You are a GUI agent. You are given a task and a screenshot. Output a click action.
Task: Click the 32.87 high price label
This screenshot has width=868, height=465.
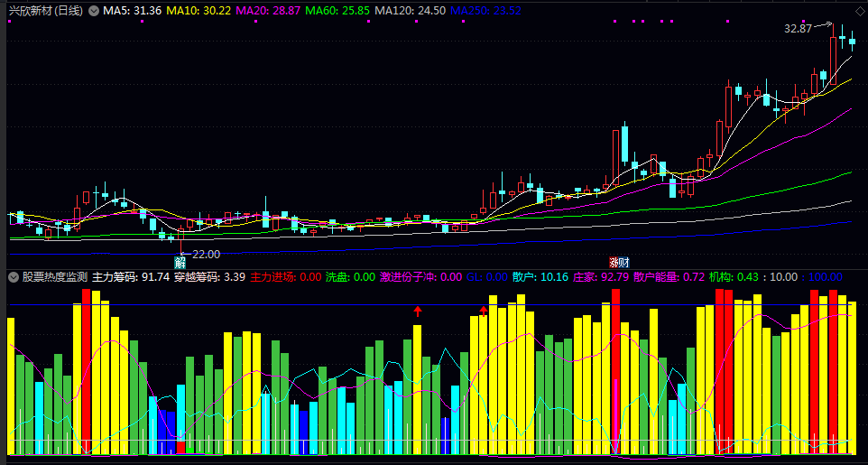pos(798,29)
